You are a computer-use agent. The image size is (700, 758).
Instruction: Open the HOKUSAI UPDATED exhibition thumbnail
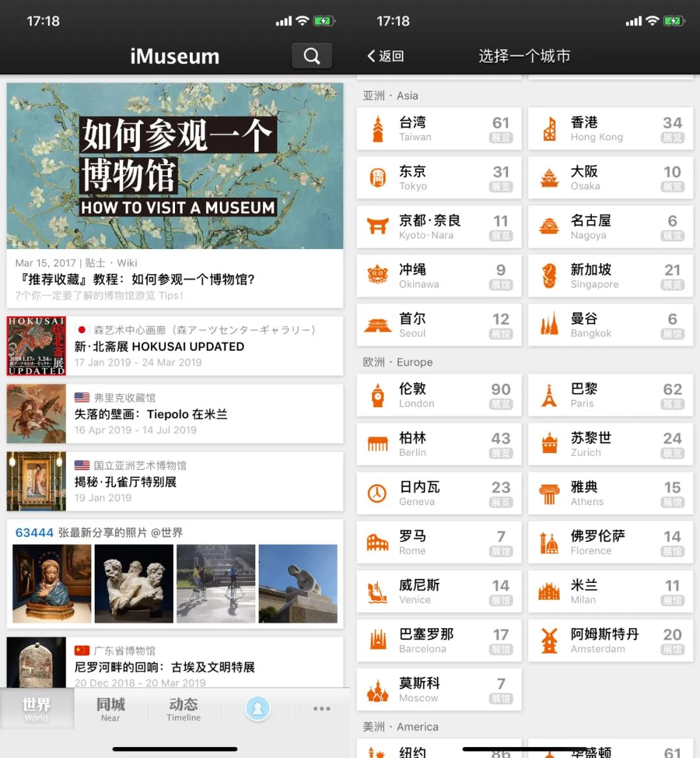(36, 346)
